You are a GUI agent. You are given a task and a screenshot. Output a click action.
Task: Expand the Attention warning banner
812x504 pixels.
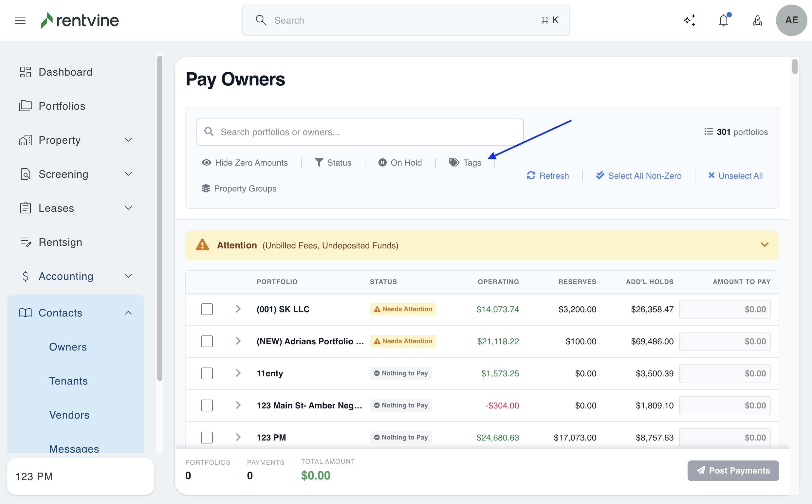764,245
